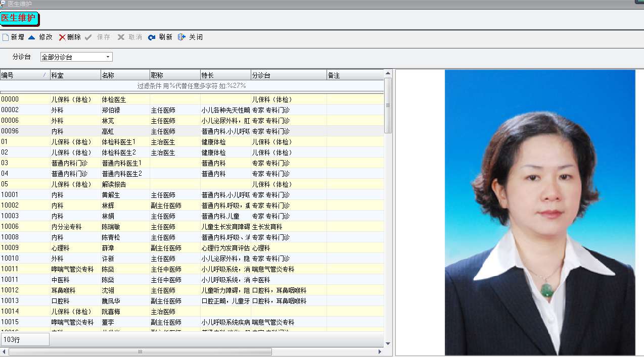644x357 pixels.
Task: Click the 删除 (delete) red X icon
Action: pyautogui.click(x=62, y=37)
